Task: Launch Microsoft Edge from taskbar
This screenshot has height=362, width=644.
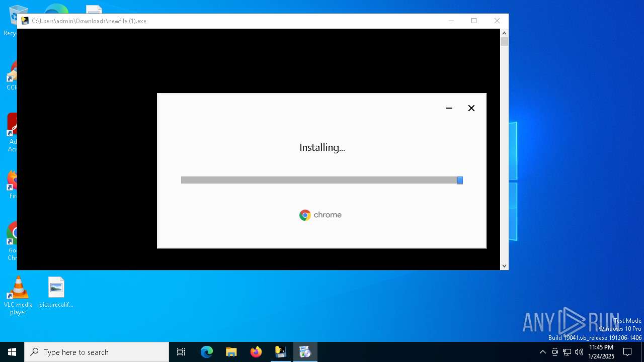Action: [x=207, y=352]
